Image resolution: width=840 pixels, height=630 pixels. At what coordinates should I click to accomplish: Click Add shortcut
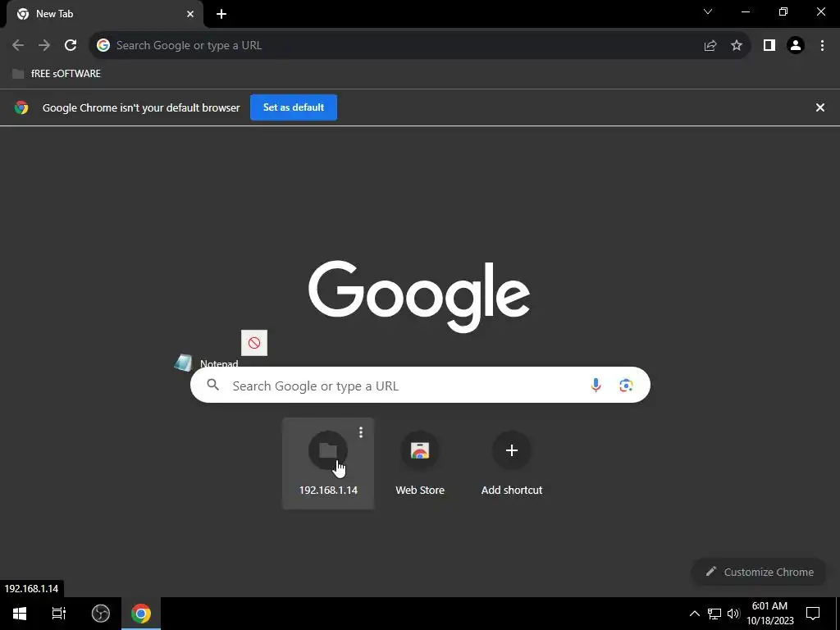[512, 463]
